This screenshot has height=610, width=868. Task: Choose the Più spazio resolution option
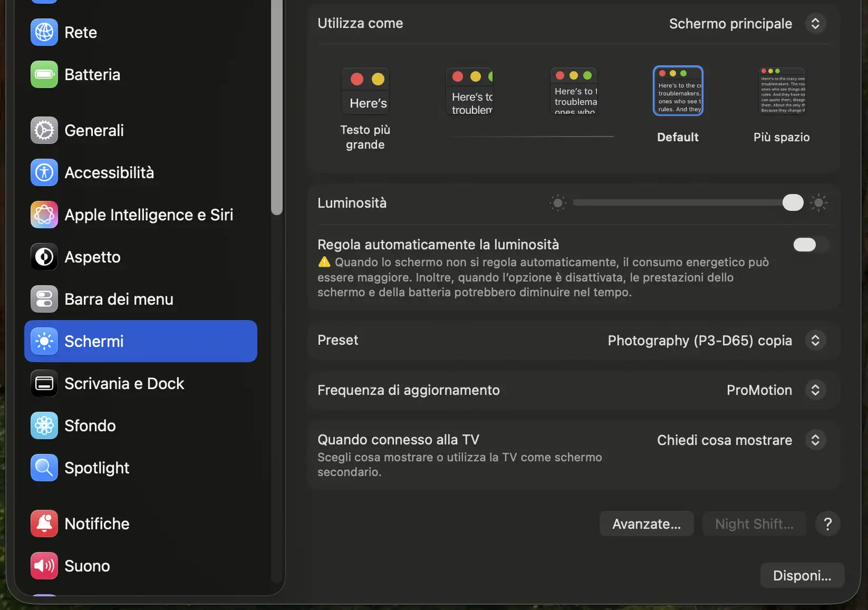[x=782, y=91]
